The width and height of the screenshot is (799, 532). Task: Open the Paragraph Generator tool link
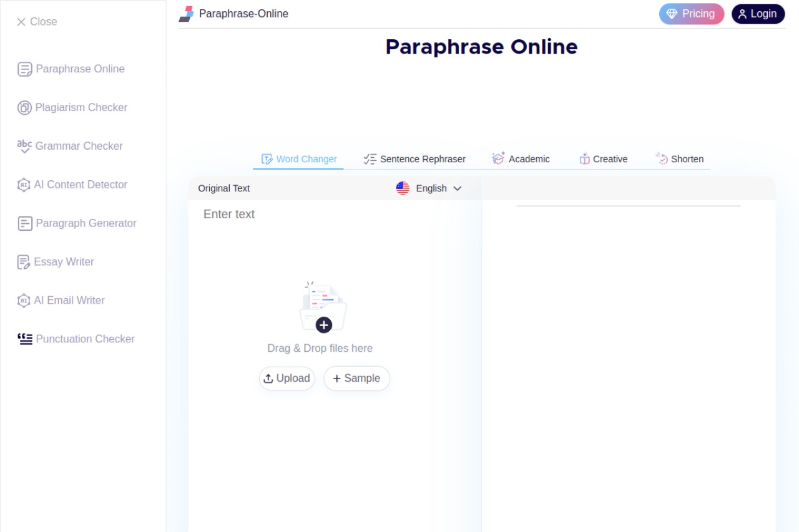[x=86, y=223]
